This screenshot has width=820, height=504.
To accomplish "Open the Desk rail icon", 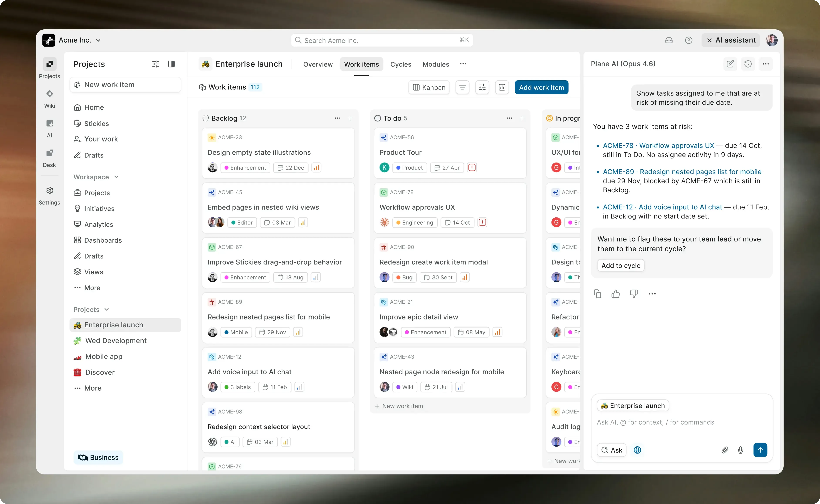I will 49,153.
